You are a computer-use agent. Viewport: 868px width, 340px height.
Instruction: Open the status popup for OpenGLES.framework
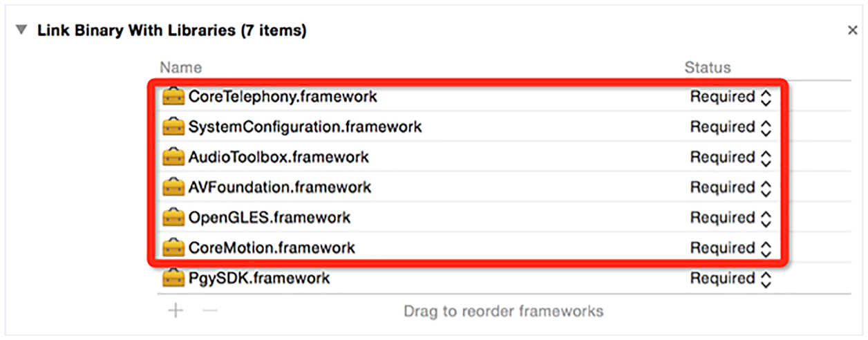pos(730,218)
